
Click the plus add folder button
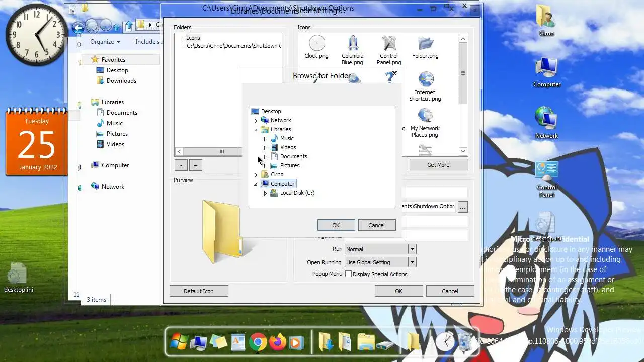coord(196,165)
